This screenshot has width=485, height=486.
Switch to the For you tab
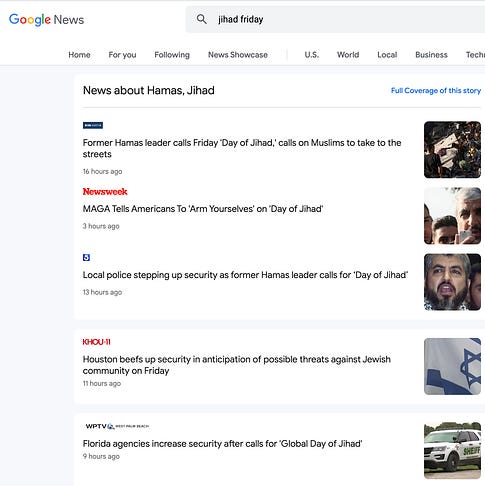[122, 55]
